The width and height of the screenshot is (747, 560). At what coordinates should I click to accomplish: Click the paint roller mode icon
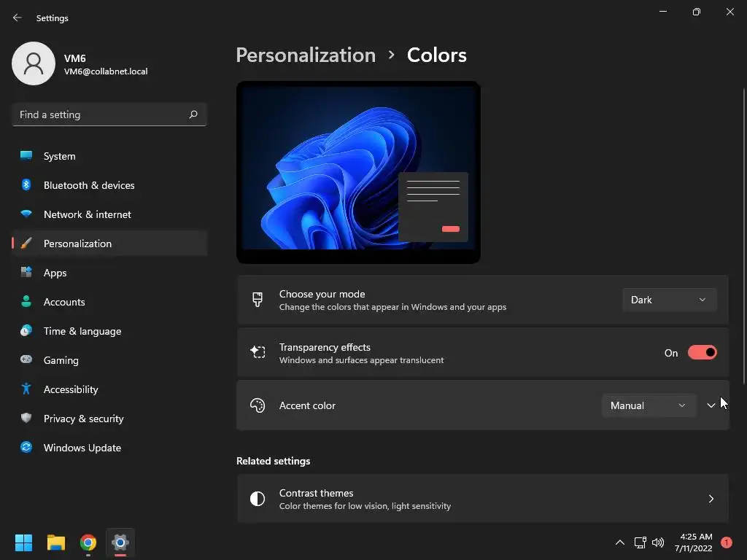tap(258, 300)
